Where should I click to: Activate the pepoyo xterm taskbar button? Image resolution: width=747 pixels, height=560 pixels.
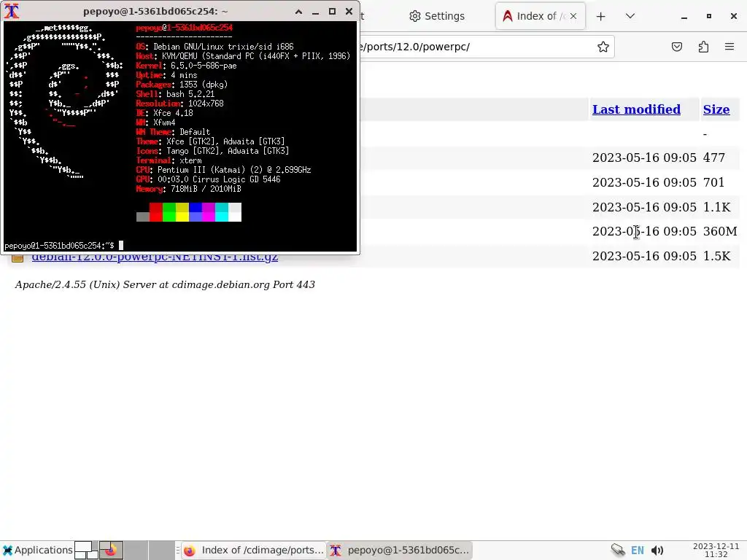click(x=400, y=550)
